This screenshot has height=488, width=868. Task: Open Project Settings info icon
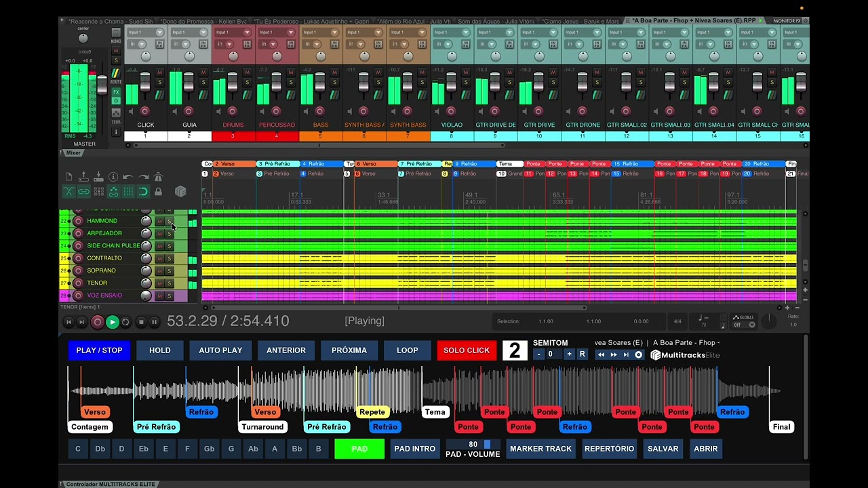tap(113, 177)
